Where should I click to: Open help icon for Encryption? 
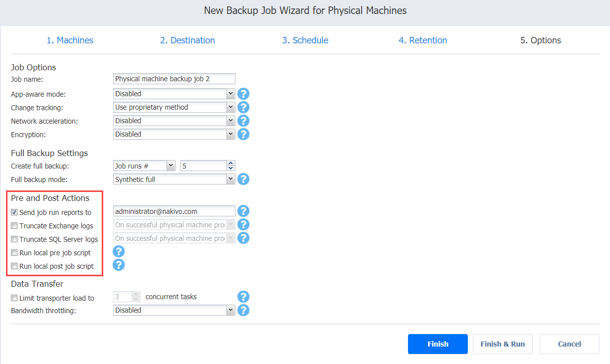243,134
